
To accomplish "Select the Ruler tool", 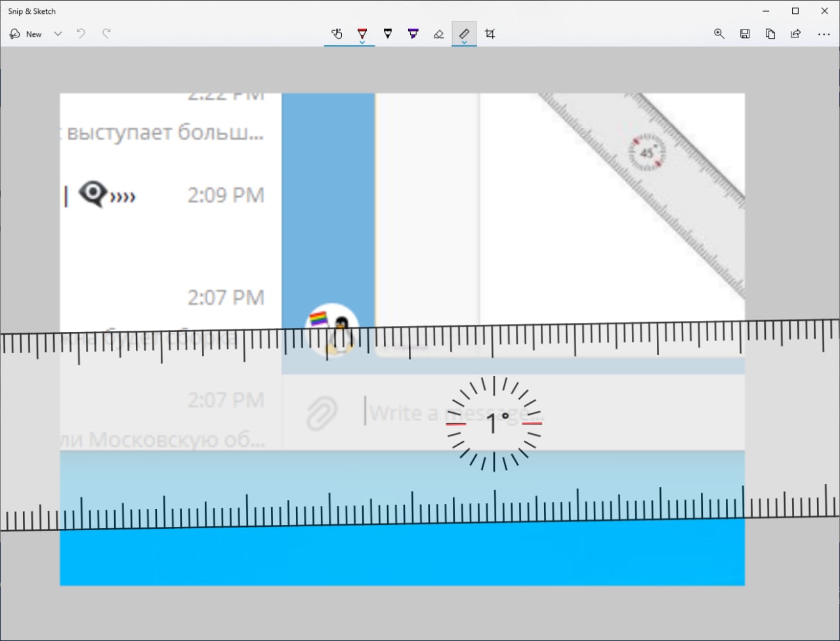I will pos(464,32).
